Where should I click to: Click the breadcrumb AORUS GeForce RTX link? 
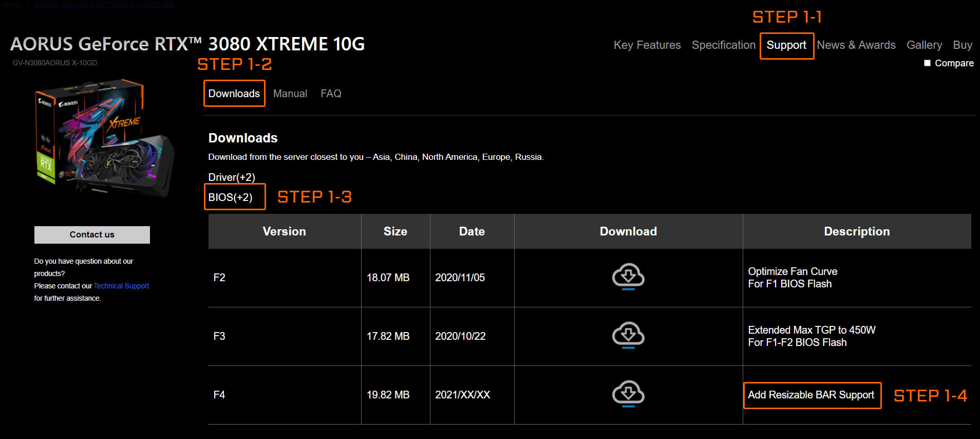pyautogui.click(x=104, y=5)
